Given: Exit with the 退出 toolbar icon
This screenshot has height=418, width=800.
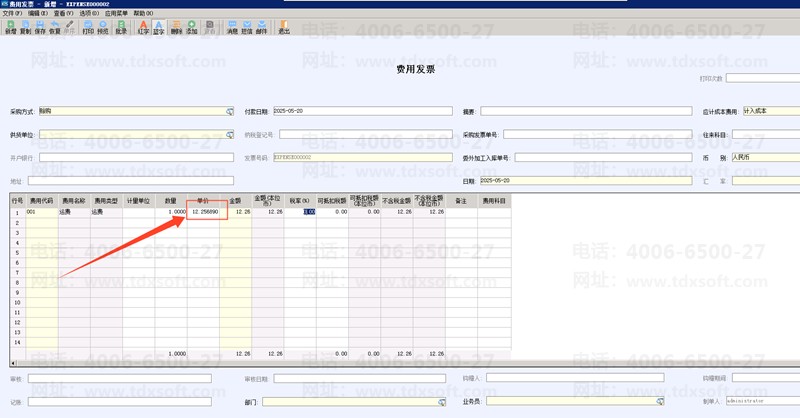Looking at the screenshot, I should [x=284, y=28].
